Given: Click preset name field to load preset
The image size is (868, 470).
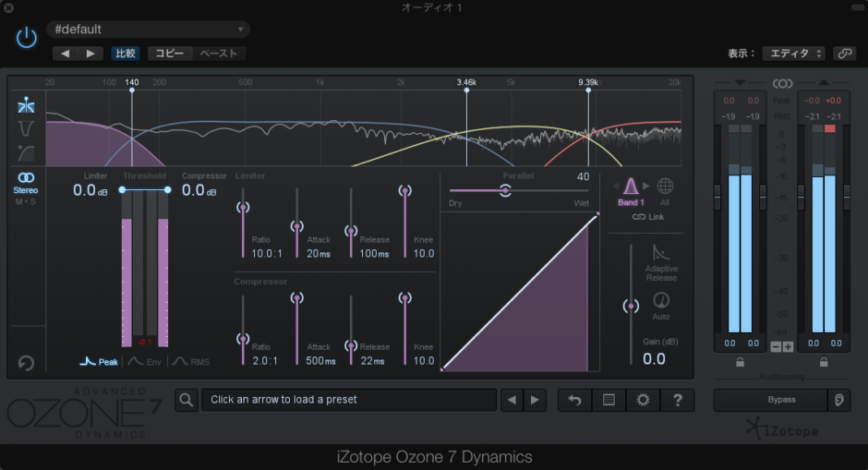Looking at the screenshot, I should 348,400.
